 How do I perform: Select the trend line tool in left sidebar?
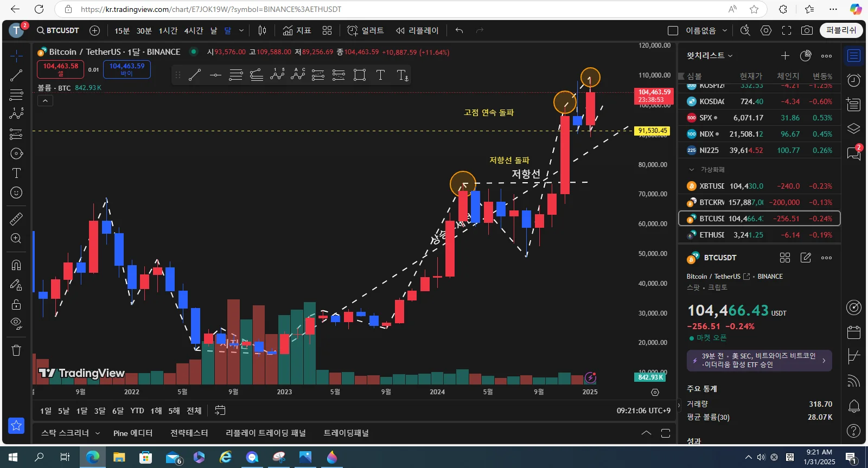(x=16, y=75)
